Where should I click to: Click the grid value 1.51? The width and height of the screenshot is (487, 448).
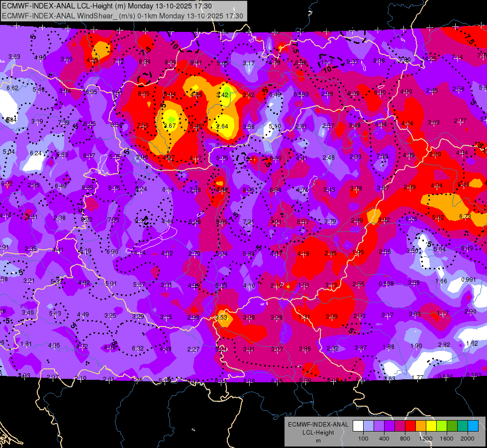[x=304, y=285]
